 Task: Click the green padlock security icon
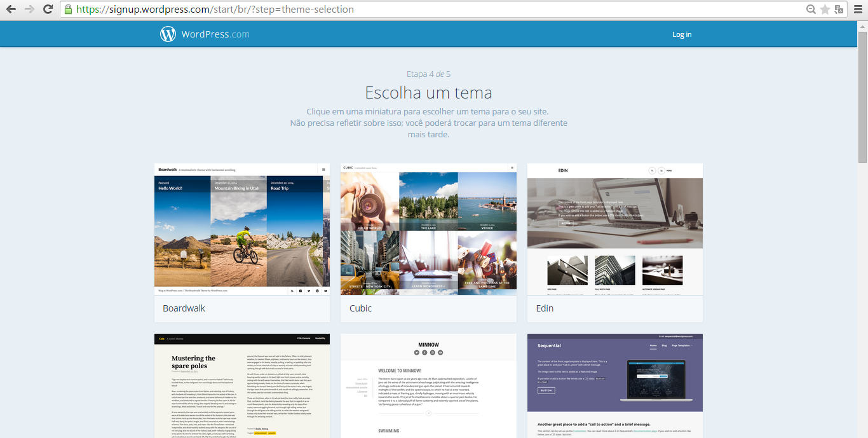click(68, 10)
